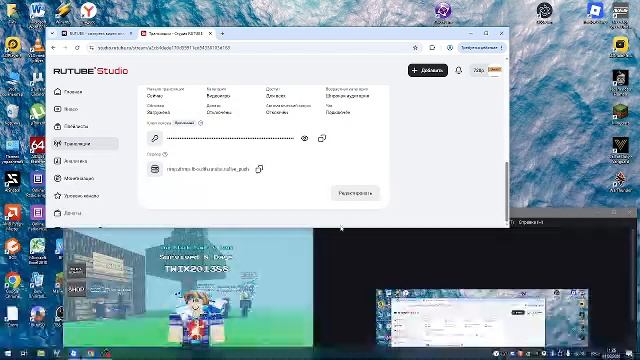Open War Thunder desktop shortcut
640x360 pixels.
[x=620, y=182]
